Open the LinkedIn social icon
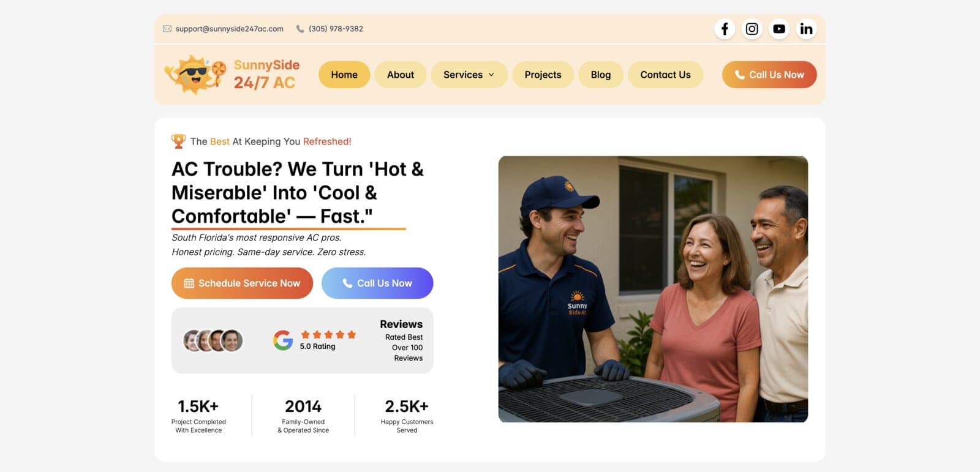The height and width of the screenshot is (472, 980). [806, 29]
